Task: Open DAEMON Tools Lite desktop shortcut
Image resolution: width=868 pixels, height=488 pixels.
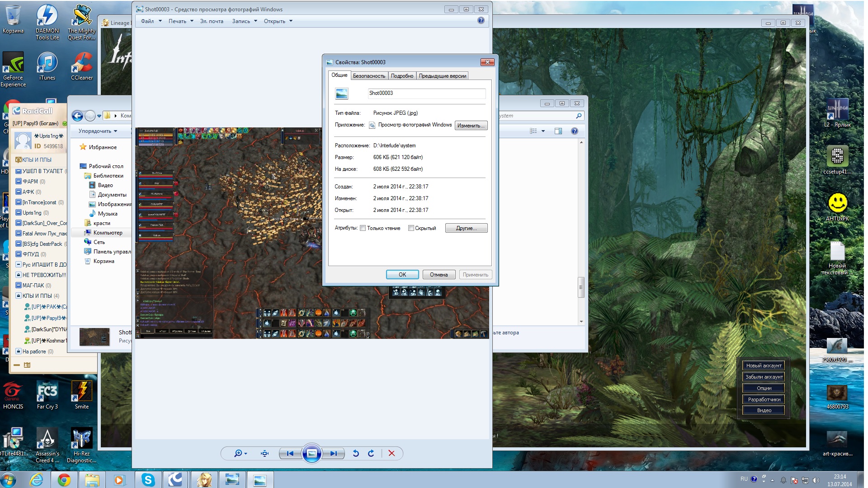Action: coord(47,22)
